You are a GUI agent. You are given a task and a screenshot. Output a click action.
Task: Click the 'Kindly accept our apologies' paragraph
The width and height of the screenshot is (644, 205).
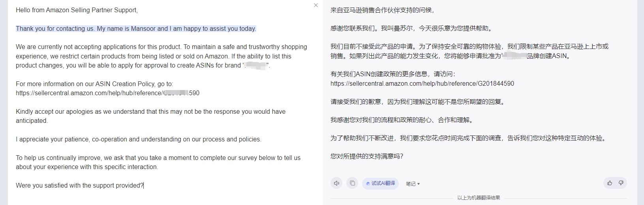150,116
